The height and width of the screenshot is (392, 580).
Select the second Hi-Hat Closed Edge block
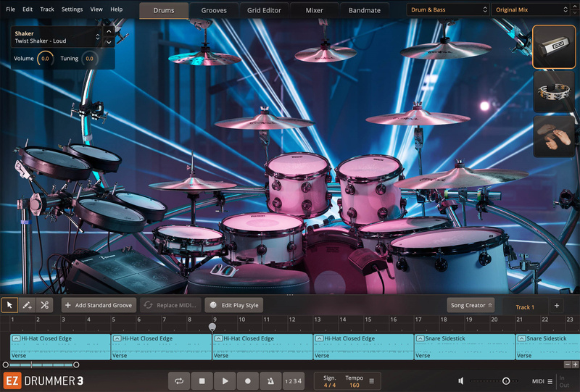161,347
